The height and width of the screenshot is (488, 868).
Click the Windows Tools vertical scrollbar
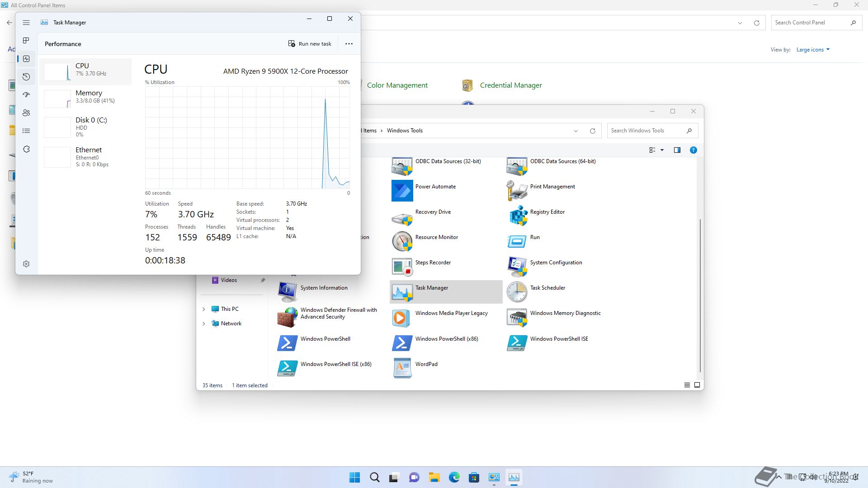(700, 296)
